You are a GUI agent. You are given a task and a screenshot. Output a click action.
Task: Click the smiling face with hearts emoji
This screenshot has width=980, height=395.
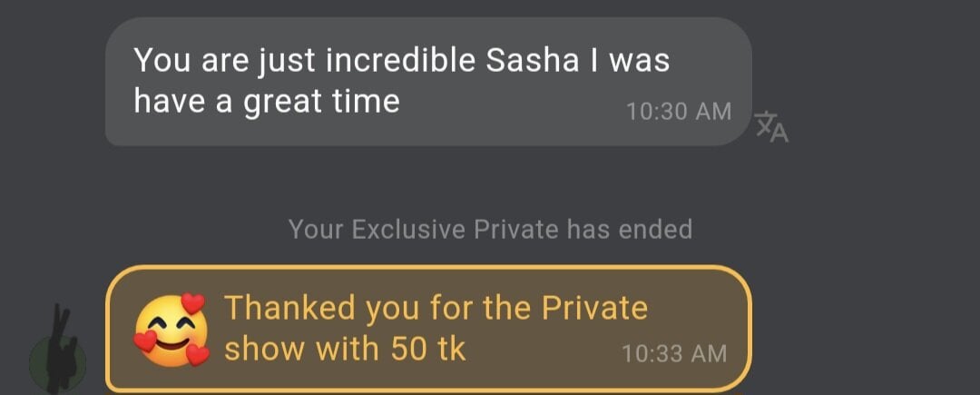(171, 329)
